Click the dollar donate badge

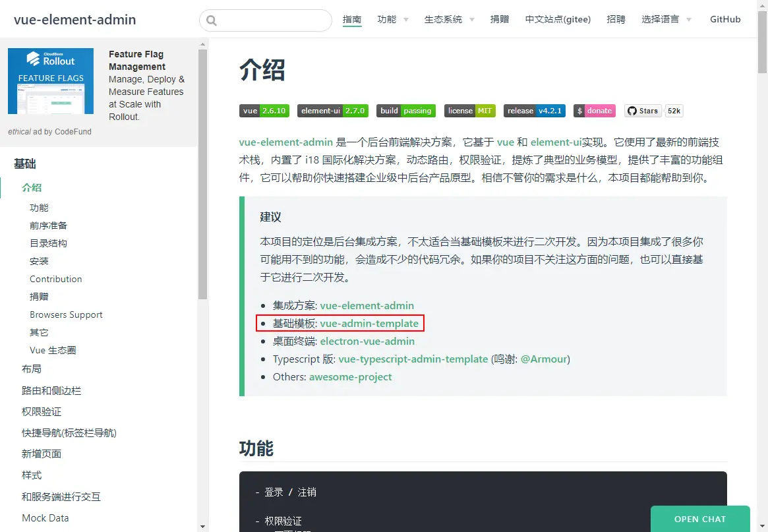click(595, 111)
